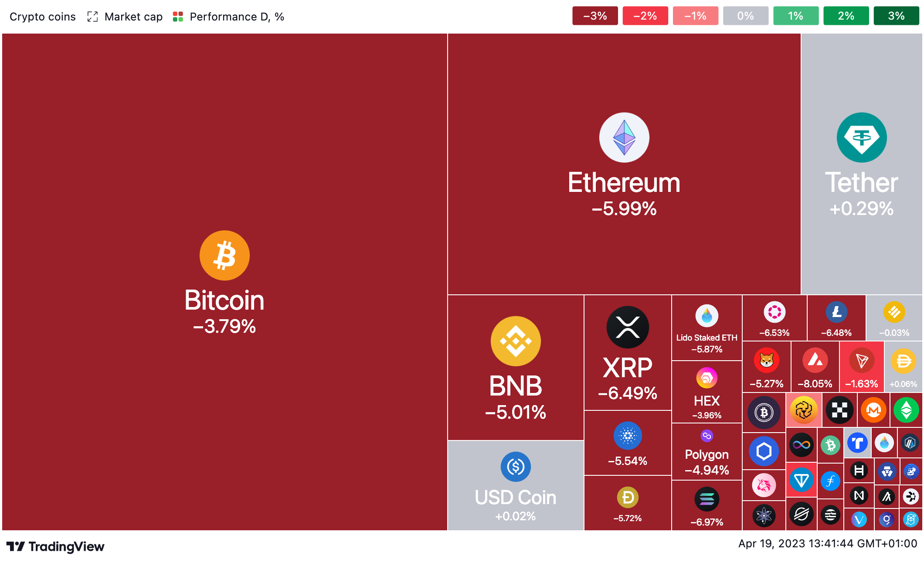Viewport: 924px width, 563px height.
Task: Click the BNB logo icon
Action: (x=516, y=341)
